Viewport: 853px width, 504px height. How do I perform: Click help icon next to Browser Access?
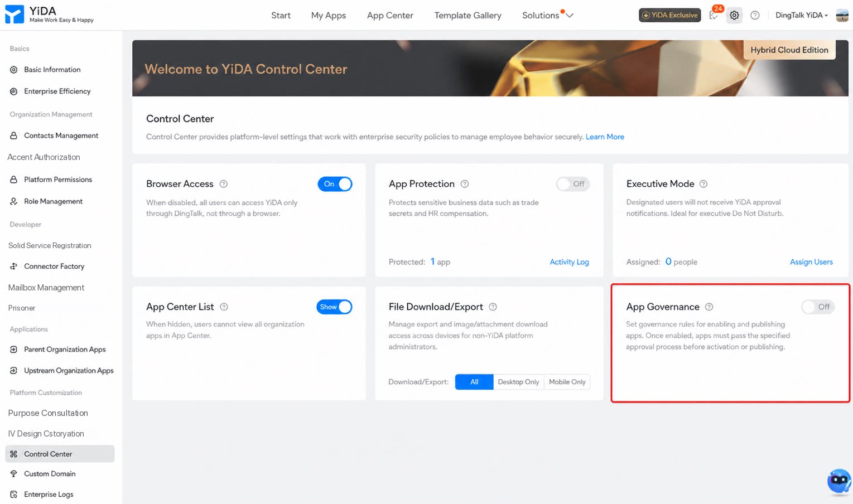[224, 184]
